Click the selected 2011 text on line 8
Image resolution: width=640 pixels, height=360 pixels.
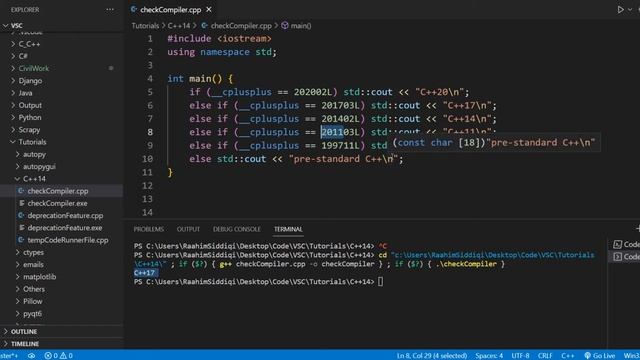pyautogui.click(x=332, y=132)
